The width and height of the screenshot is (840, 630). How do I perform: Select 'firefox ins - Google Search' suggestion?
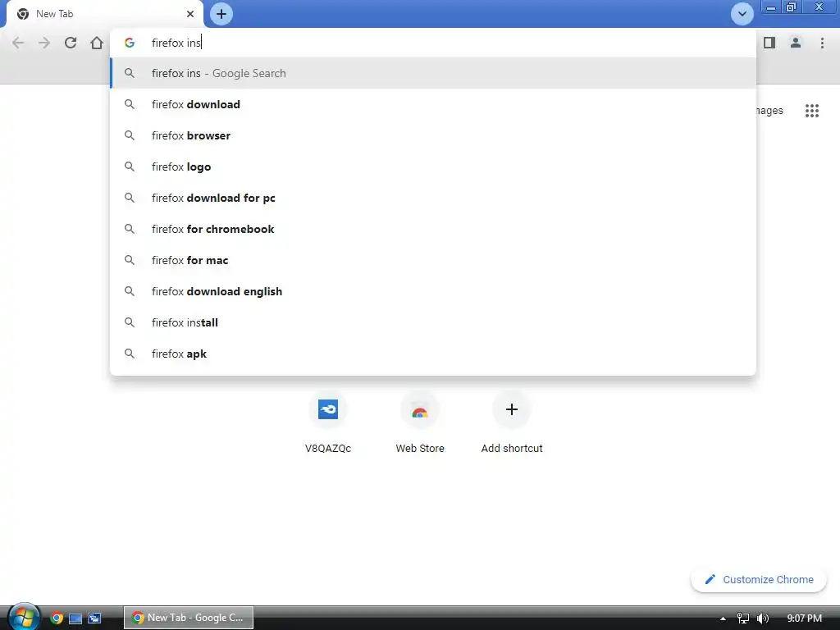point(433,73)
